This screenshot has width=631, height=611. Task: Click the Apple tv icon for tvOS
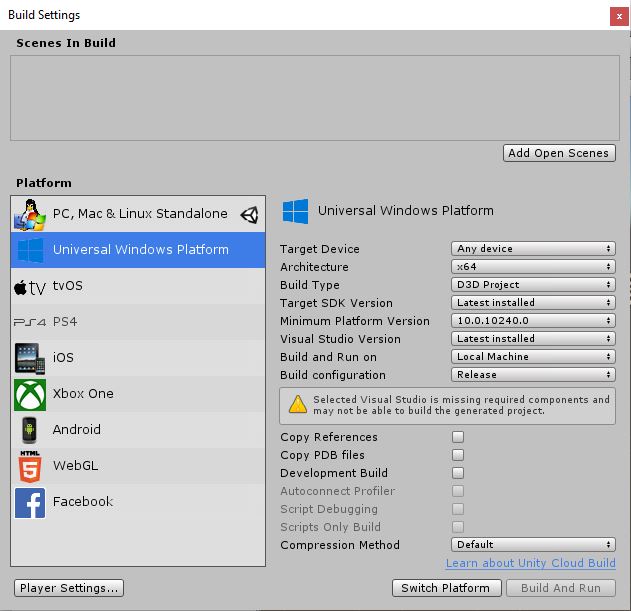[x=30, y=287]
